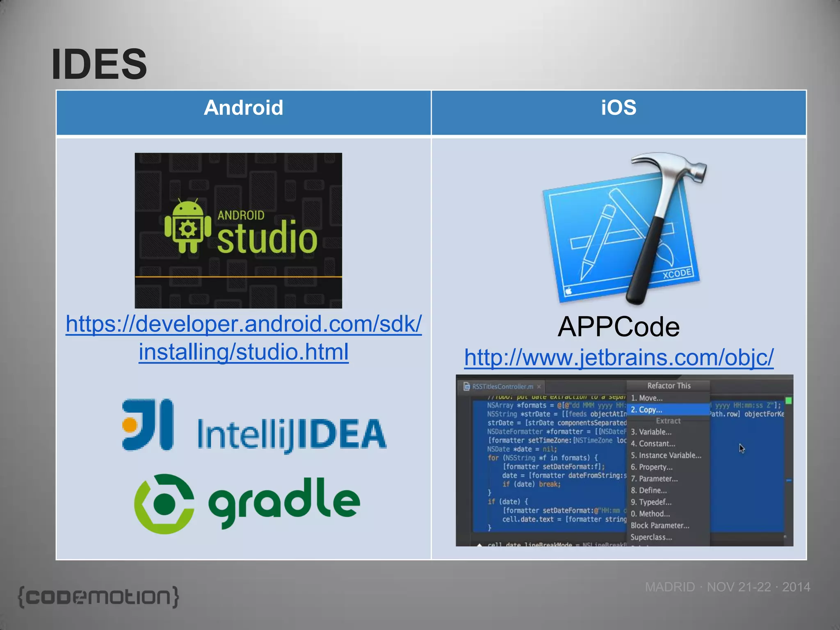Choose 'Superclass...' refactor option
Screen dimensions: 840x630
pyautogui.click(x=668, y=537)
